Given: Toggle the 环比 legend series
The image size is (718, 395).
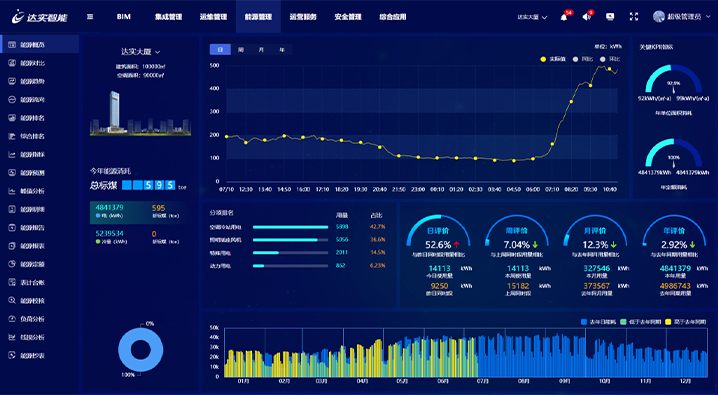Looking at the screenshot, I should (x=610, y=59).
